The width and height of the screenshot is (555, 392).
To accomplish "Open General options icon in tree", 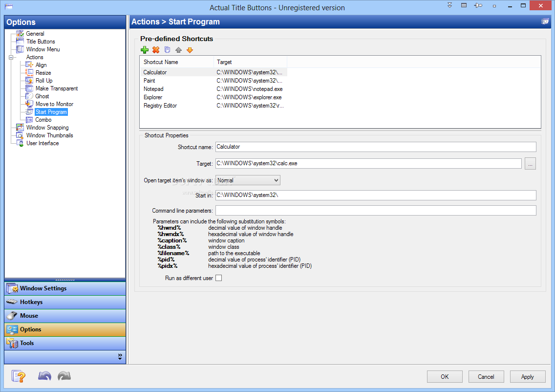I will 20,34.
